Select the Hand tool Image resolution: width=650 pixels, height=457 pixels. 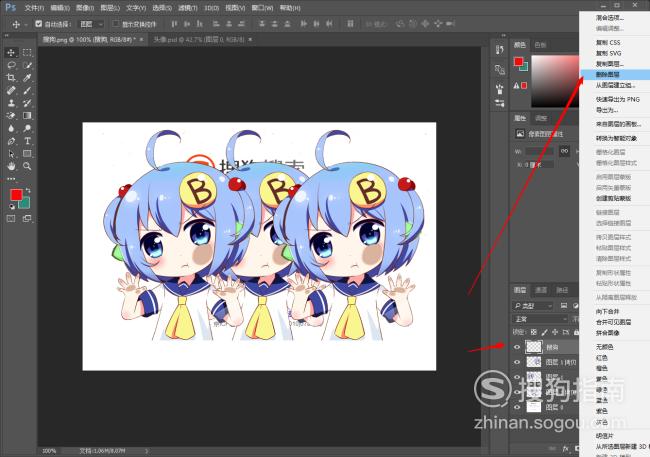click(x=11, y=166)
